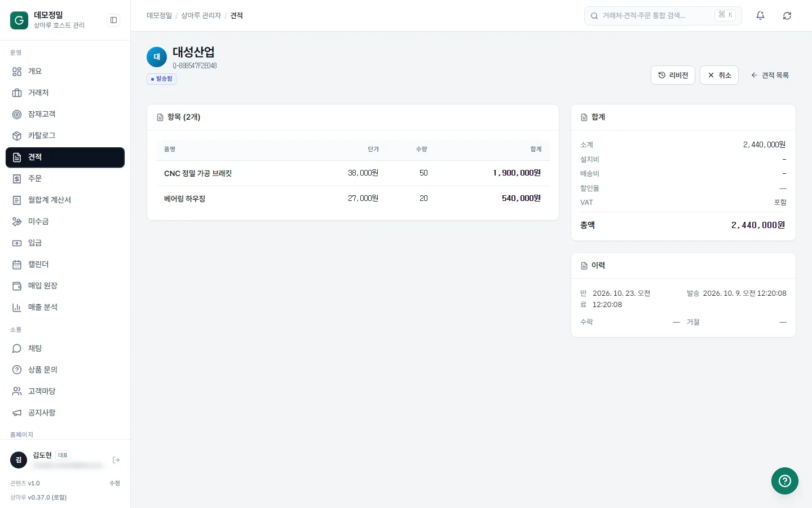Viewport: 812px width, 508px height.
Task: Click the 1,900,000원 total cell
Action: point(517,173)
